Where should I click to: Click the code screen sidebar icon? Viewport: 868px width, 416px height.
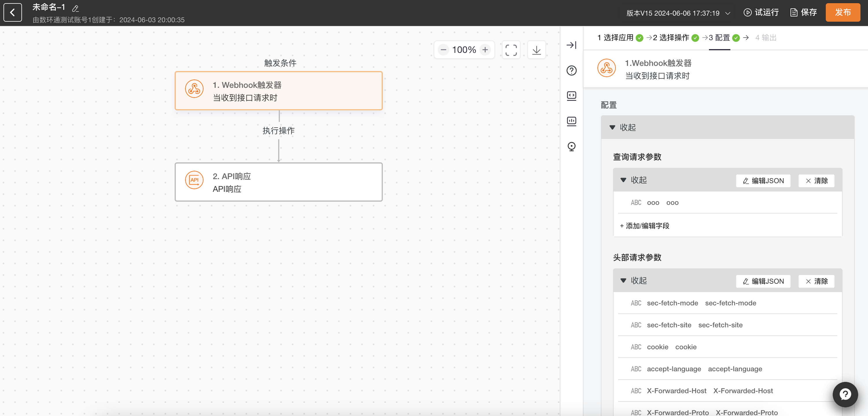(571, 96)
